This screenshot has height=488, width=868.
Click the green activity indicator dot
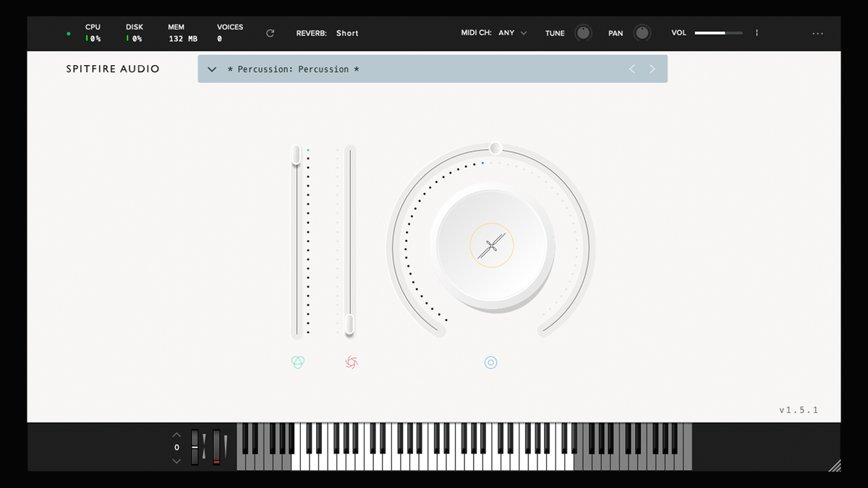pyautogui.click(x=68, y=33)
